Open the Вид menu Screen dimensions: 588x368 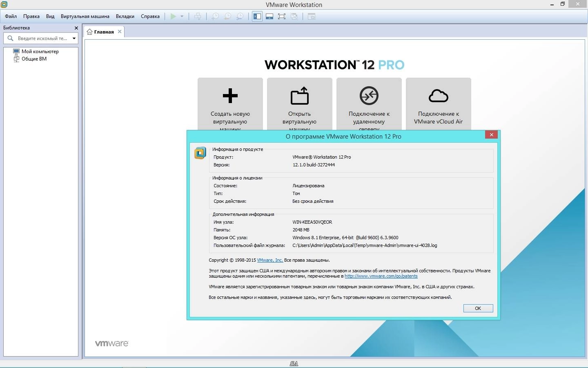[50, 16]
